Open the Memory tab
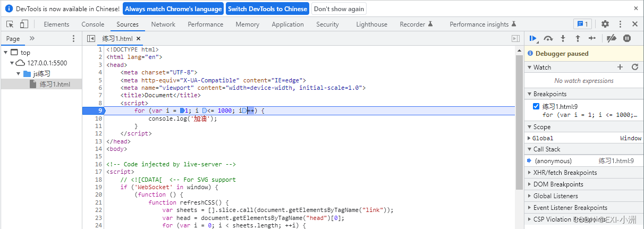Image resolution: width=644 pixels, height=229 pixels. [x=248, y=24]
